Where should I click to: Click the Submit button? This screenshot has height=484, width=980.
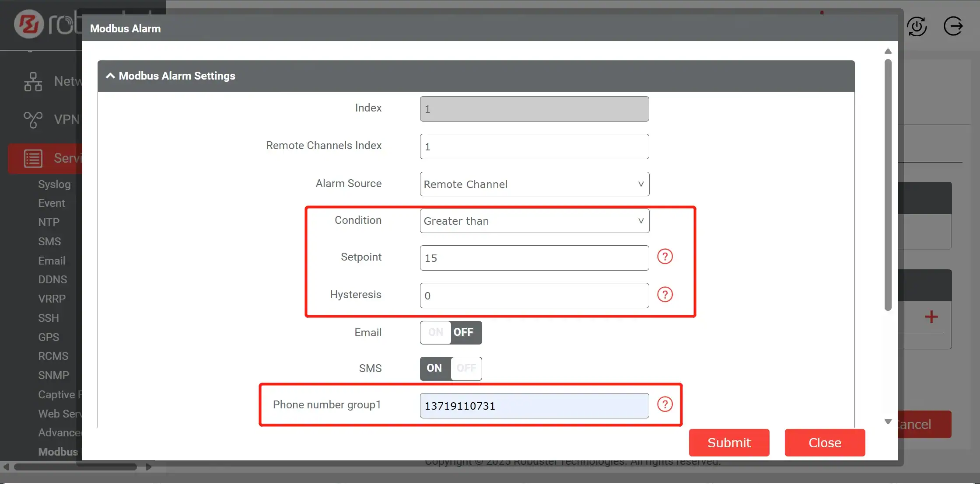(x=729, y=442)
